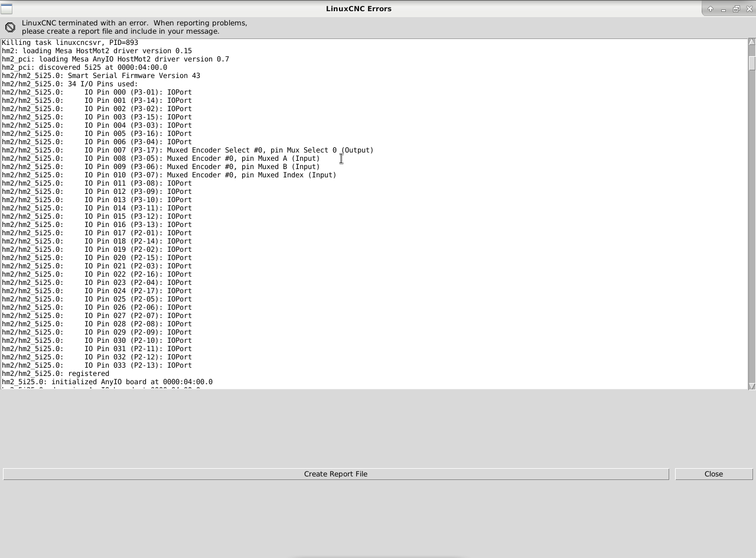Select line IO Pin 023 (P2-04)

(x=97, y=283)
